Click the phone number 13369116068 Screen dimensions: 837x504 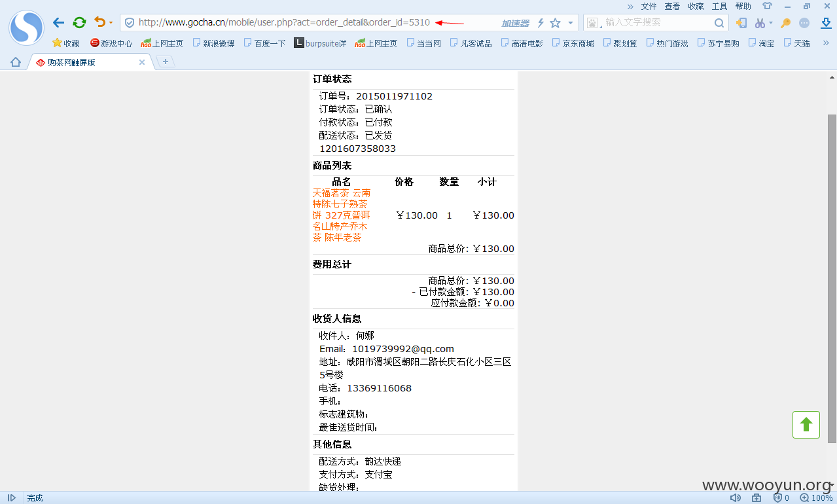click(379, 388)
